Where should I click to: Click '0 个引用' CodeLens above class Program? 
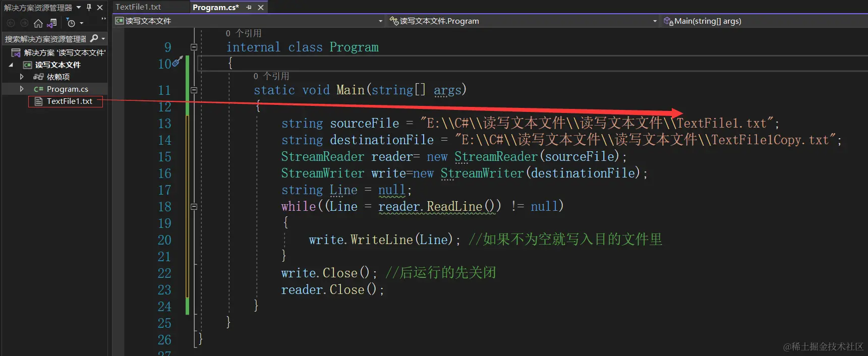tap(243, 33)
